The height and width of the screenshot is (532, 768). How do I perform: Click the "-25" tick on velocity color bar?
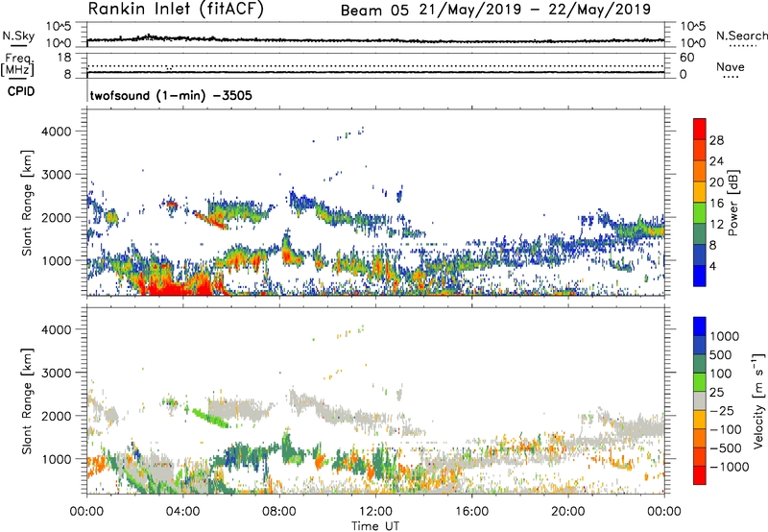point(722,411)
